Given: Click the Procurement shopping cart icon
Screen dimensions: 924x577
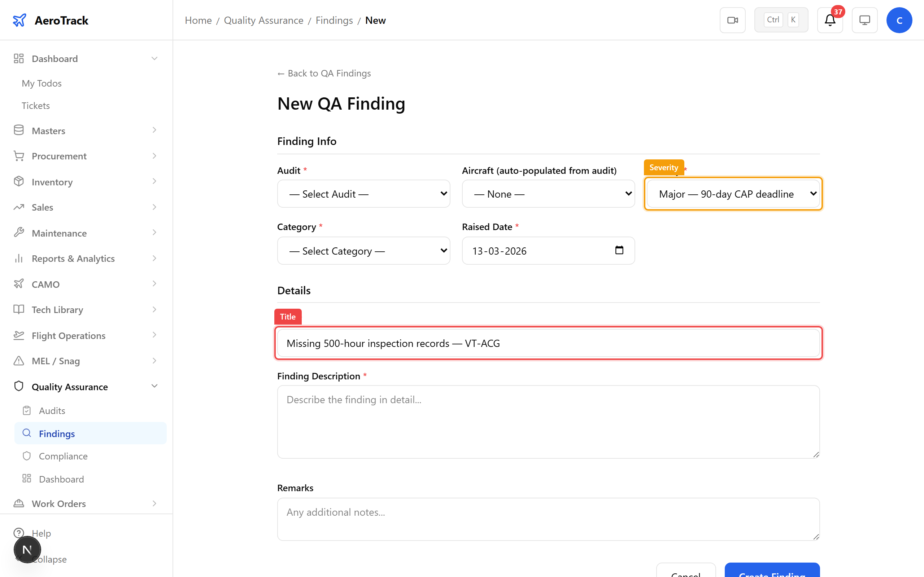Looking at the screenshot, I should [x=18, y=156].
